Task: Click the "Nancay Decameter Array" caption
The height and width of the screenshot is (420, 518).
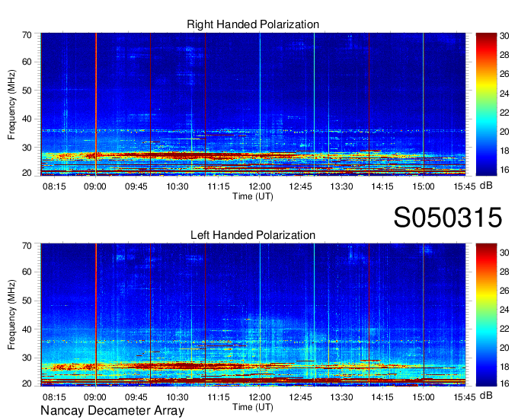Action: pyautogui.click(x=112, y=410)
